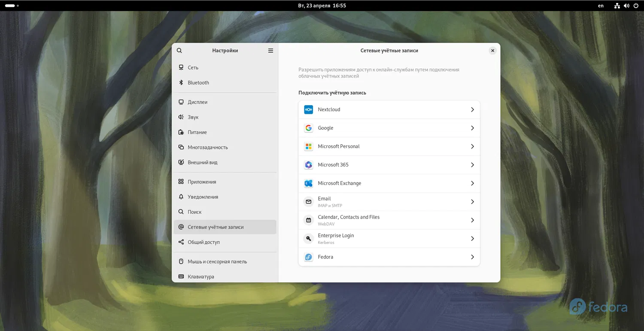Click the Многозадачность icon in sidebar

pyautogui.click(x=181, y=147)
